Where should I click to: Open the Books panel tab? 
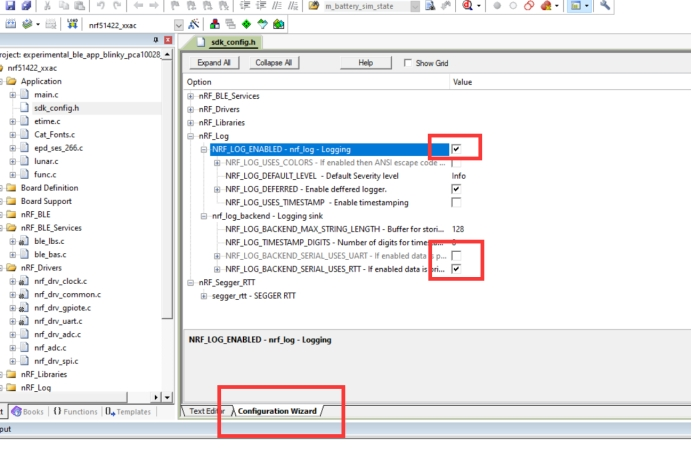pyautogui.click(x=28, y=411)
